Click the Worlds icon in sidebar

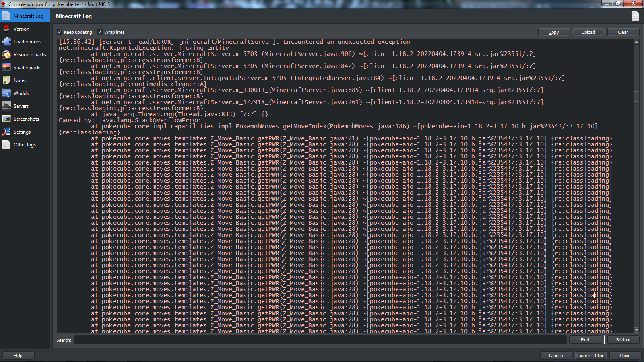(x=6, y=93)
